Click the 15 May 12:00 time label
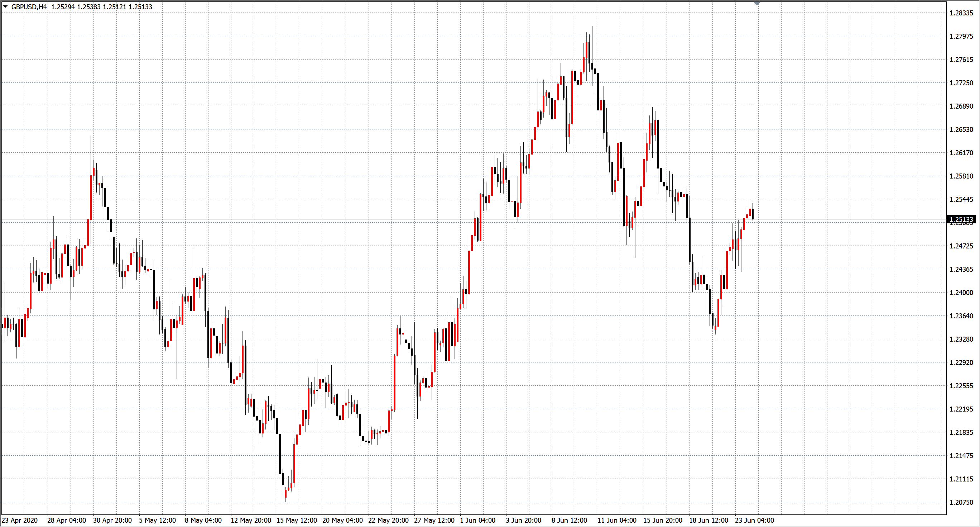 [297, 520]
